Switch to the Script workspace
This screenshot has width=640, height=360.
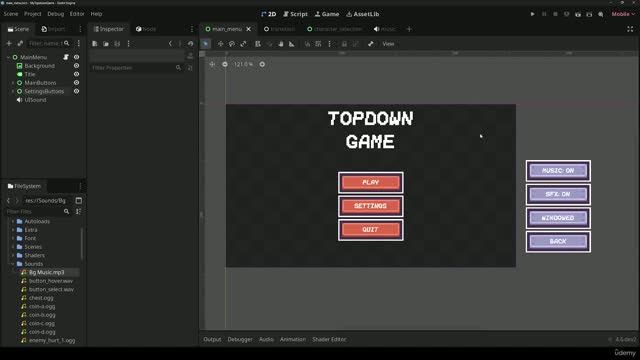(295, 14)
